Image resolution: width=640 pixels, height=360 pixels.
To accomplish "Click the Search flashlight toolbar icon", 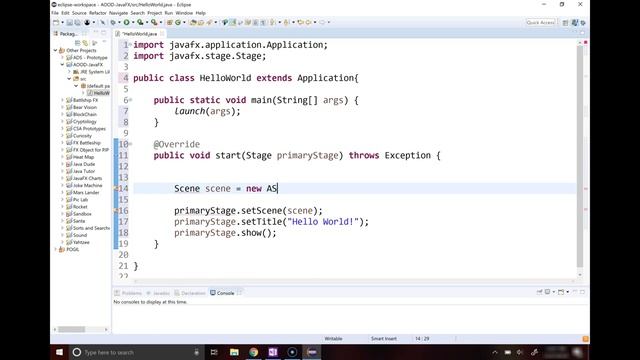I will [x=209, y=22].
